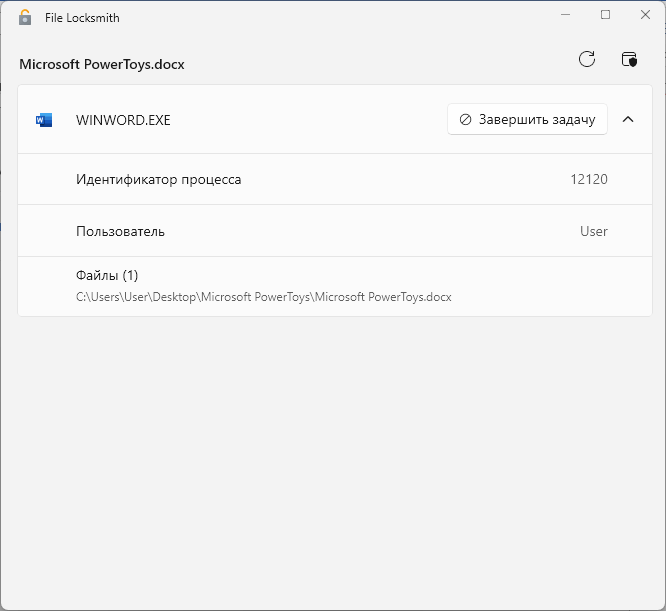The width and height of the screenshot is (666, 611).
Task: End the WINWORD.EXE task with Завершить задачу
Action: coord(527,119)
